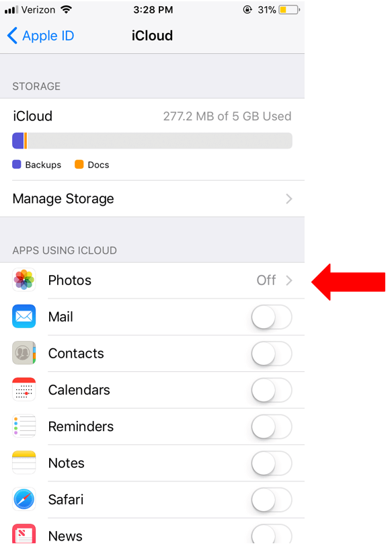
Task: Open the Photos row labeled Off
Action: [152, 280]
